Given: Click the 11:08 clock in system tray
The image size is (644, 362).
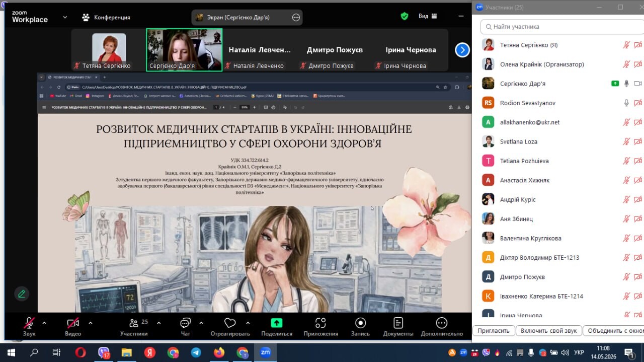Looking at the screenshot, I should [x=603, y=348].
